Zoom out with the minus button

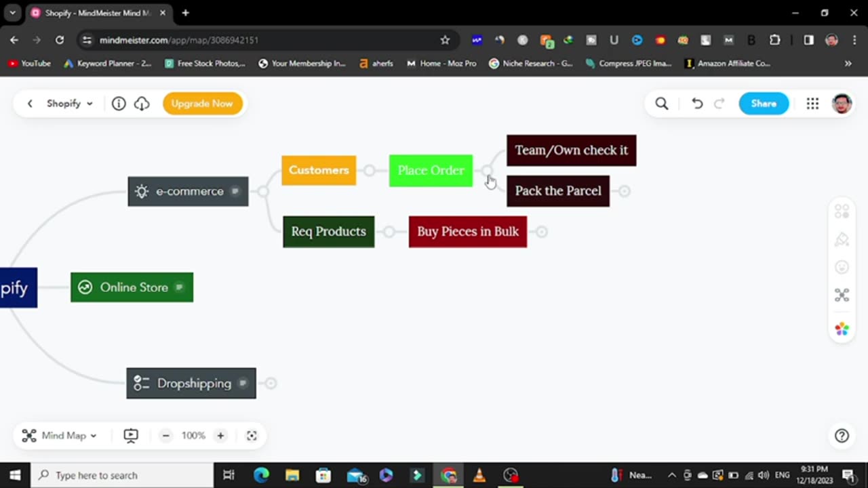[165, 436]
